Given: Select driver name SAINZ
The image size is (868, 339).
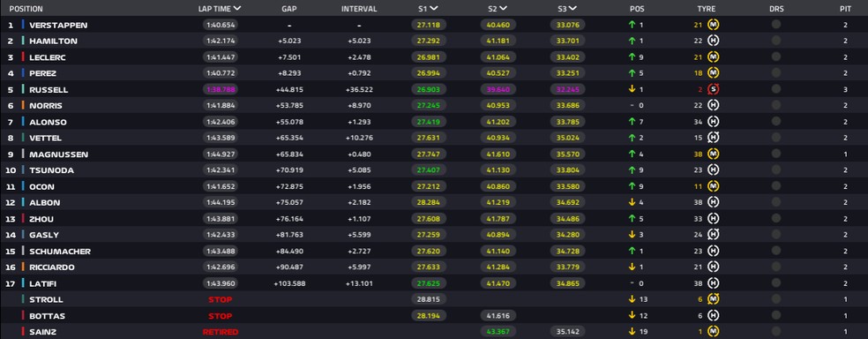Looking at the screenshot, I should click(x=42, y=332).
